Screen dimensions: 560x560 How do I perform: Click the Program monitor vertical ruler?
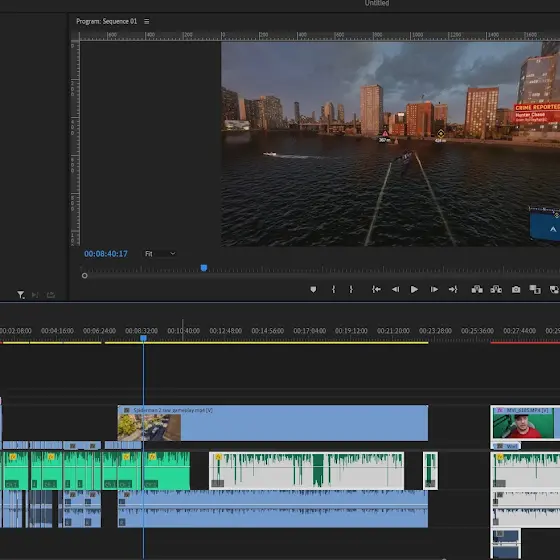(75, 144)
